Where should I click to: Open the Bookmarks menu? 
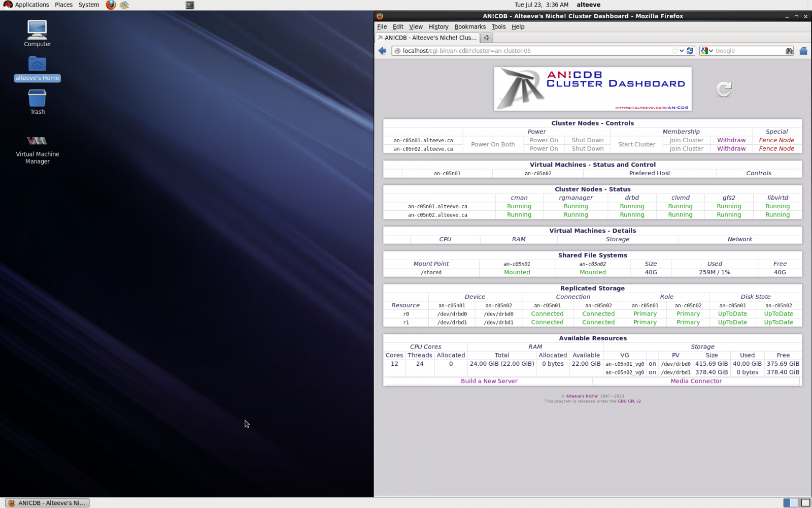click(469, 27)
